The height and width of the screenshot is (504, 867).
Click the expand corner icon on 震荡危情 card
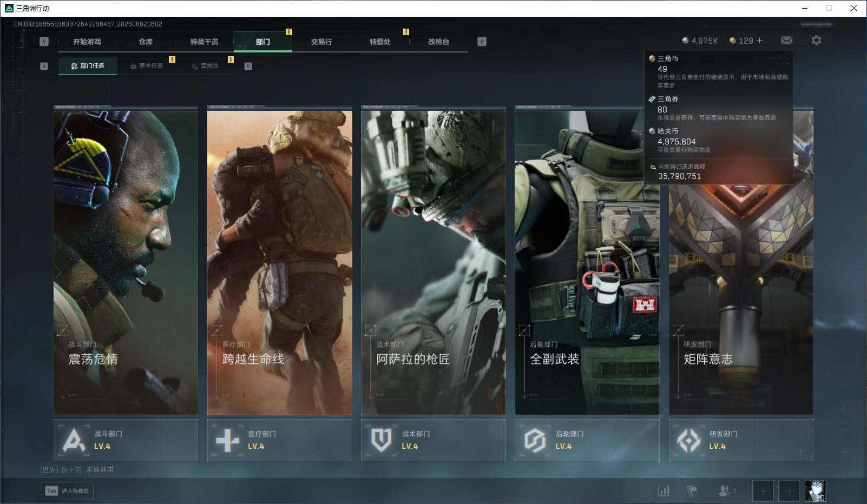click(63, 330)
